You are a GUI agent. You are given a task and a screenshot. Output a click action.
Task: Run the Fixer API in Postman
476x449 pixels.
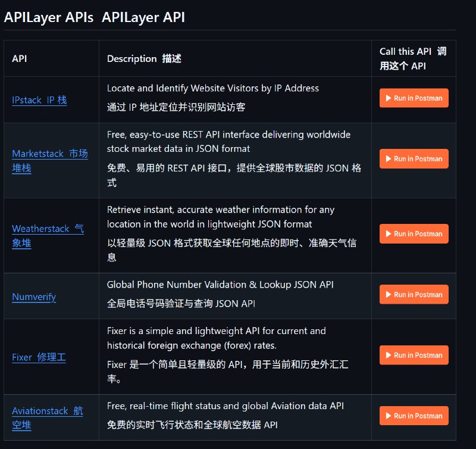[x=414, y=356]
